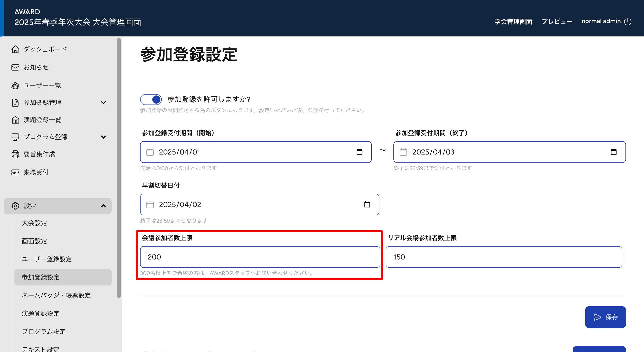Click the 保存 save button
Screen dimensions: 644x352
[x=605, y=317]
